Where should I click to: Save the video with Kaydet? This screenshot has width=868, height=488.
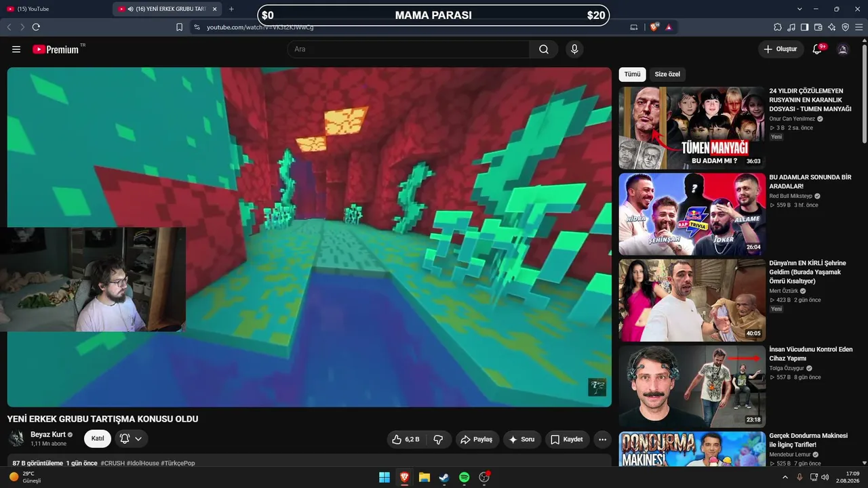(x=567, y=439)
